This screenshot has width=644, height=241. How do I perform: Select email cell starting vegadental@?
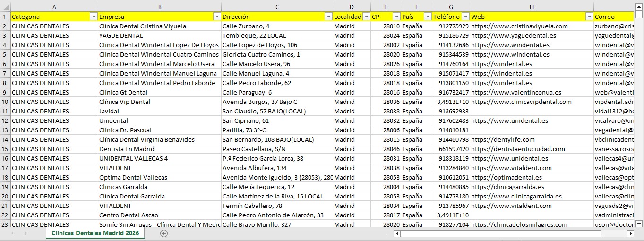click(614, 130)
